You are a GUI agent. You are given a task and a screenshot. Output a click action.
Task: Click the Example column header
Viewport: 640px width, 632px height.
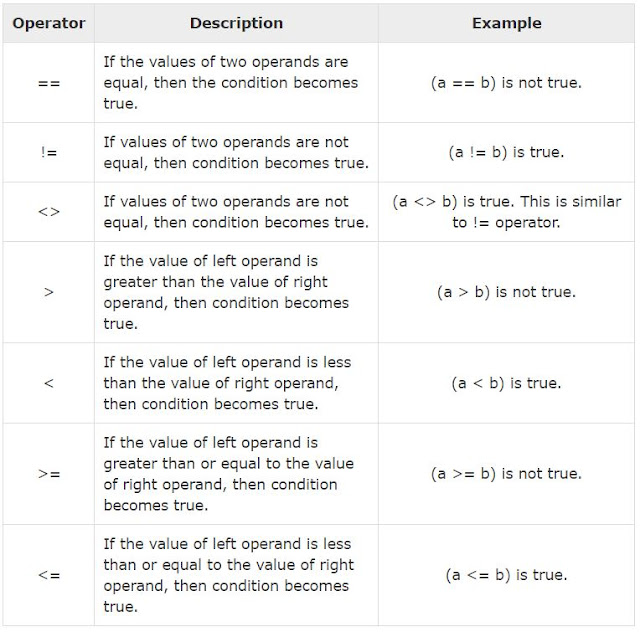click(x=507, y=23)
